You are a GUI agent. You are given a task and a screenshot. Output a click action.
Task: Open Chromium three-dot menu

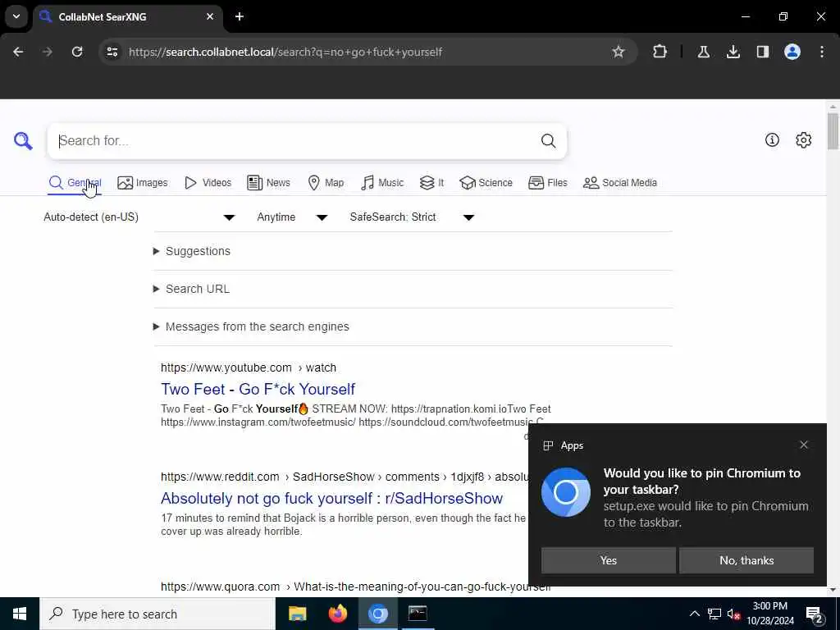[x=822, y=52]
